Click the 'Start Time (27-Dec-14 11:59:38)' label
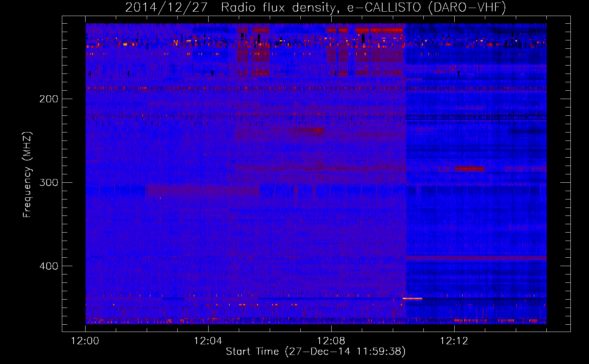 (x=316, y=352)
